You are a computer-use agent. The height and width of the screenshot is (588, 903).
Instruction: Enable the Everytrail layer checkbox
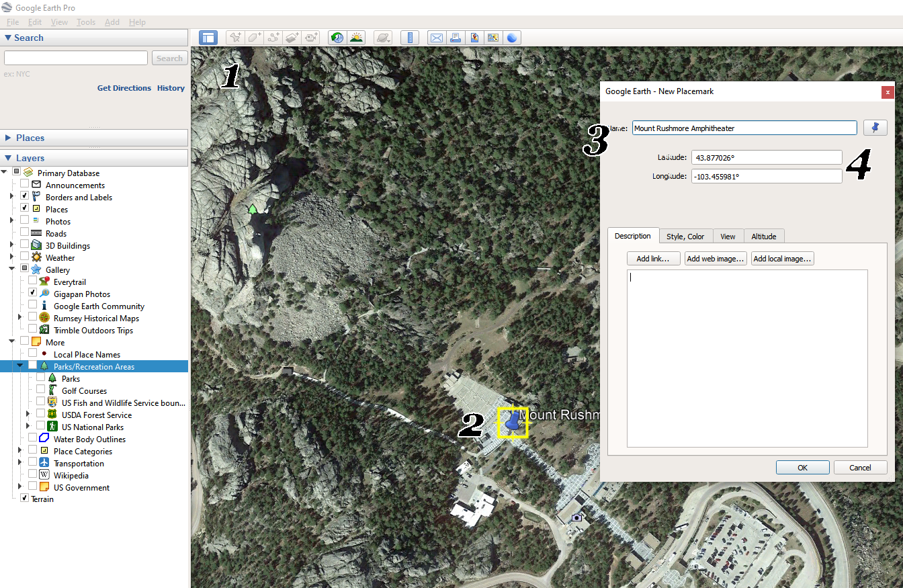pyautogui.click(x=32, y=282)
